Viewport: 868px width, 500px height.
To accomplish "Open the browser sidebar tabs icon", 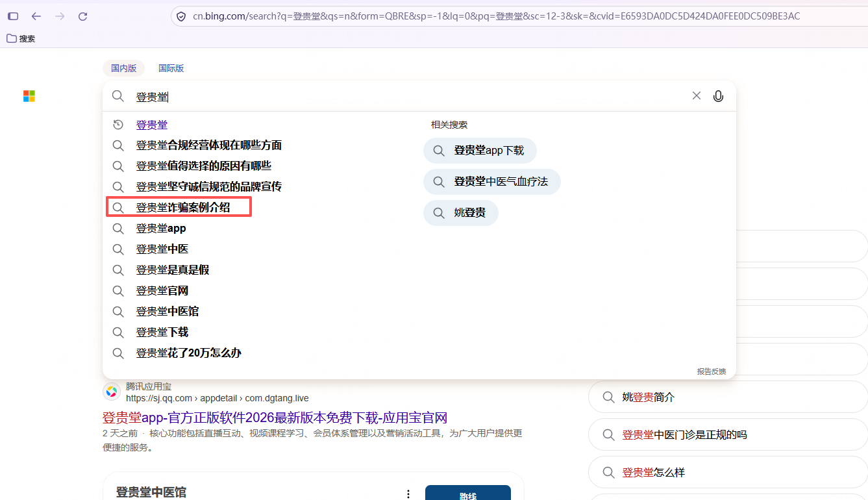I will [13, 16].
